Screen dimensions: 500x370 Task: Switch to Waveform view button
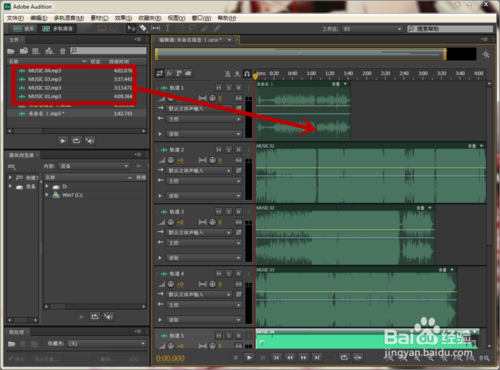pyautogui.click(x=24, y=29)
